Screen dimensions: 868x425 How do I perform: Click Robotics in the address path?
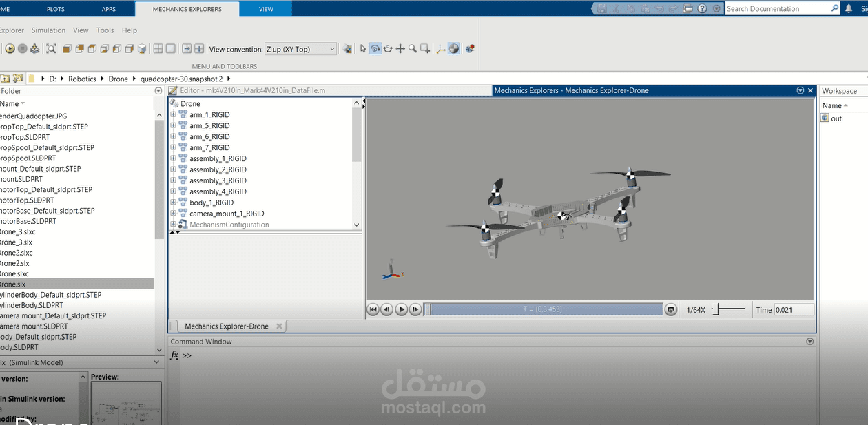[x=82, y=79]
